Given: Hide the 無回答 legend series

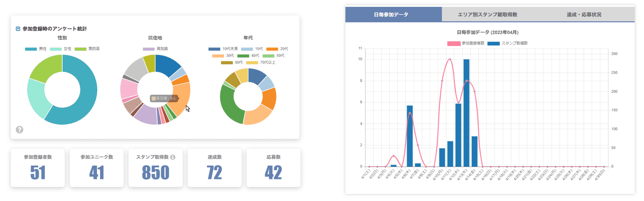Looking at the screenshot, I should click(x=87, y=49).
